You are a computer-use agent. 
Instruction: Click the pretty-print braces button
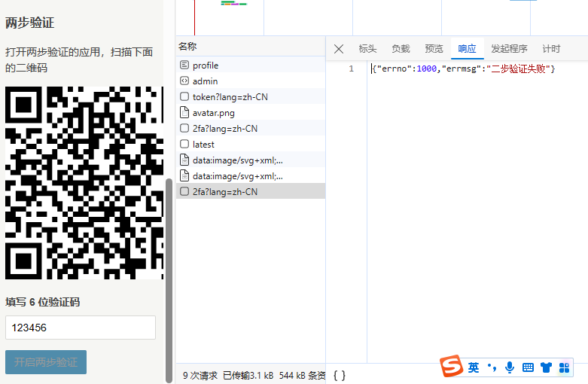click(x=340, y=376)
